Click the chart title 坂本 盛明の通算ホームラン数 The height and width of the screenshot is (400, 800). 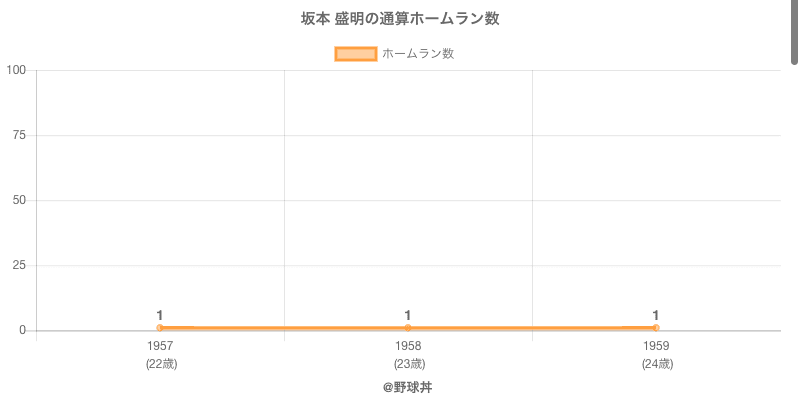[x=400, y=19]
